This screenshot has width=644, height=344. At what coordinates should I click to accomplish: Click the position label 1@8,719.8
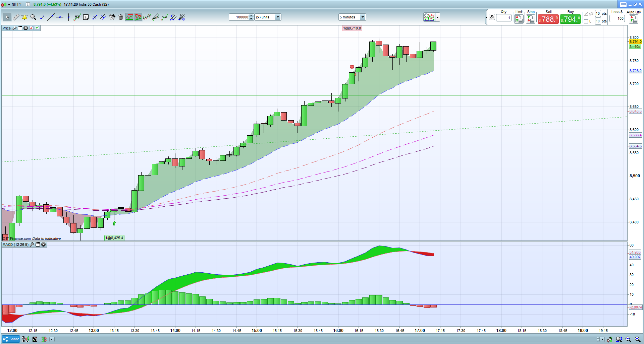pos(352,28)
